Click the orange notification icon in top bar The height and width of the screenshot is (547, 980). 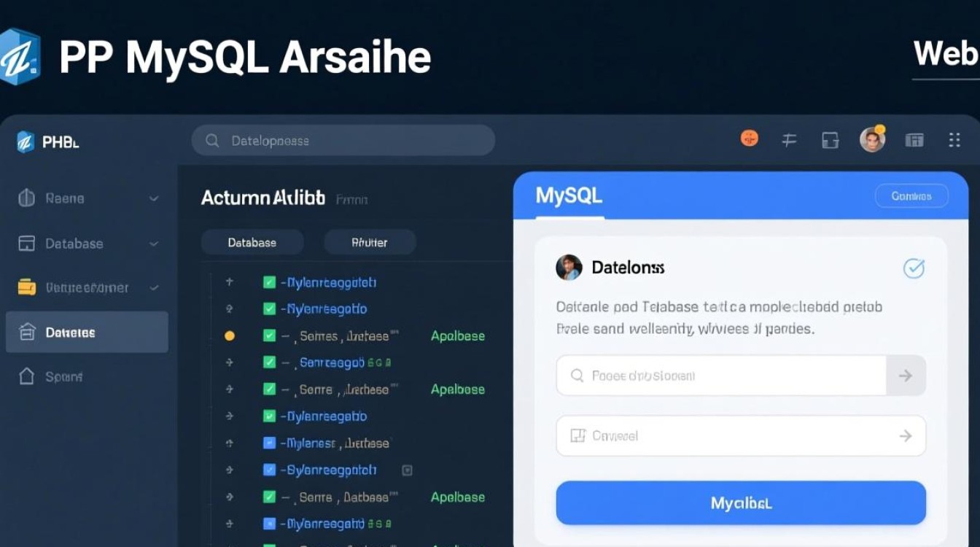click(749, 138)
